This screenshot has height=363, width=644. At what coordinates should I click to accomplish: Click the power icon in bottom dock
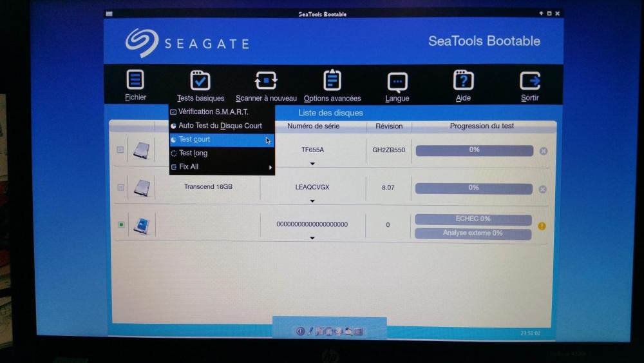coord(300,331)
